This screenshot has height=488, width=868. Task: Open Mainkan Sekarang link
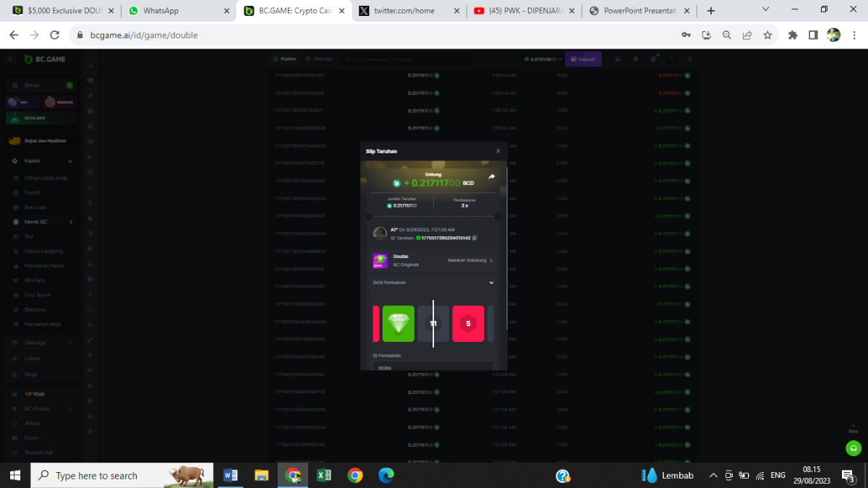coord(469,260)
